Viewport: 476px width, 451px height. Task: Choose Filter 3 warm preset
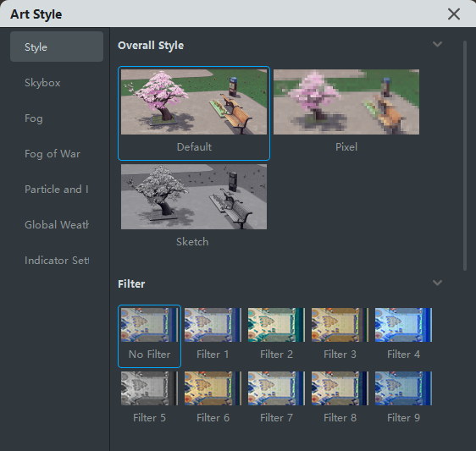tap(340, 325)
